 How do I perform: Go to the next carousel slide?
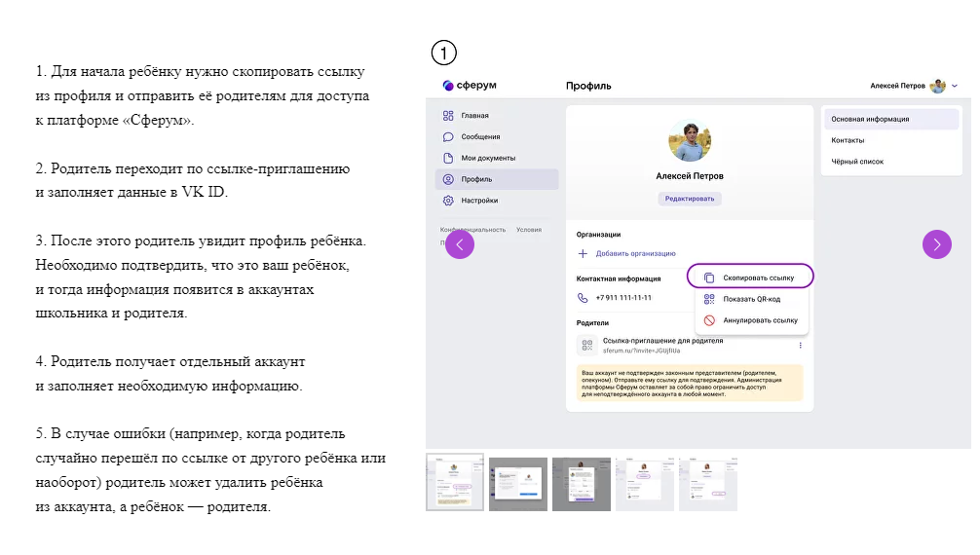pos(937,244)
